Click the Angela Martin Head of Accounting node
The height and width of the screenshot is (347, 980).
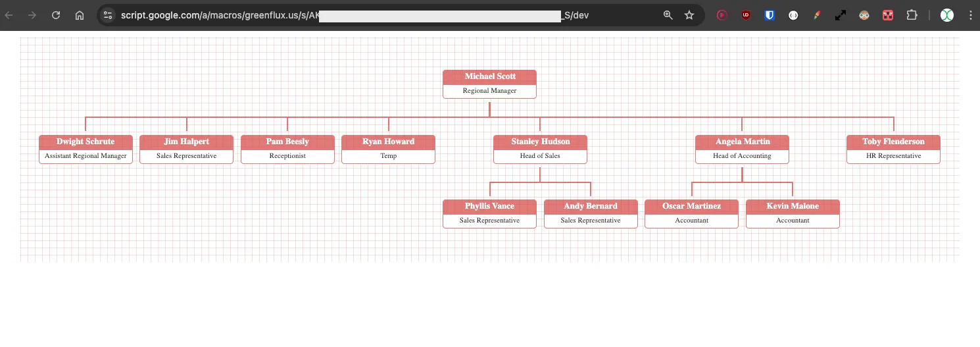[x=742, y=149]
